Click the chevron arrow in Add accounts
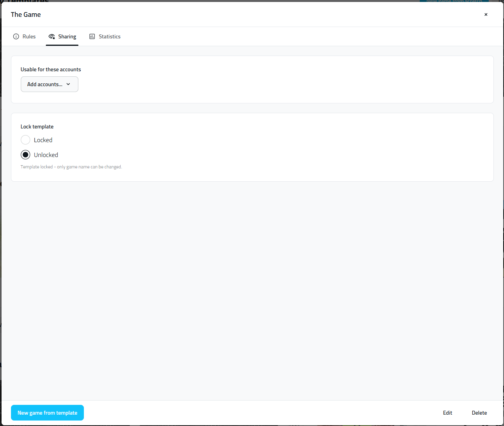This screenshot has height=426, width=504. click(68, 84)
